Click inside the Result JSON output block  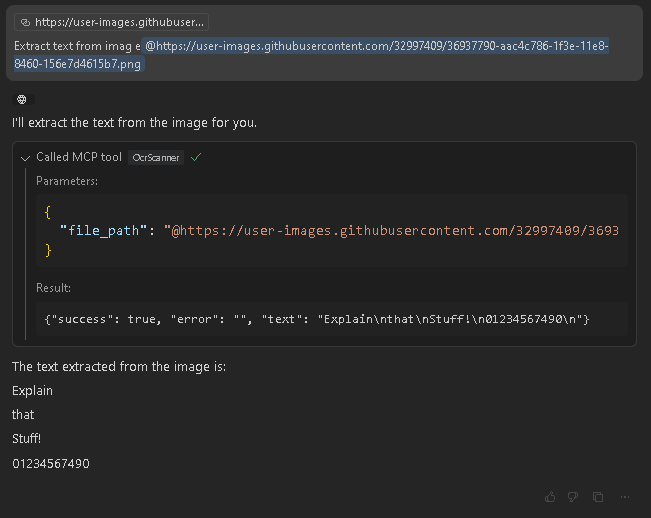coord(331,319)
